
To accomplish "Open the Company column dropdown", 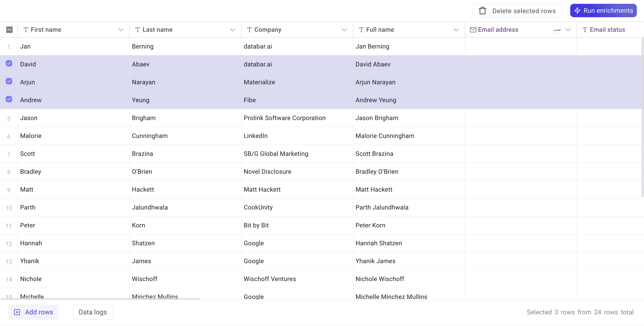I will 345,30.
